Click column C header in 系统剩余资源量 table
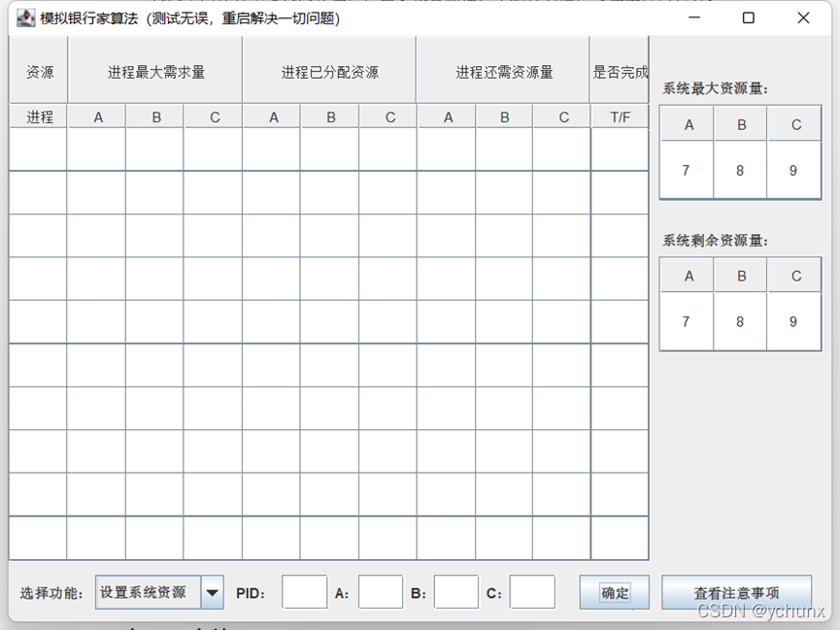 [794, 276]
